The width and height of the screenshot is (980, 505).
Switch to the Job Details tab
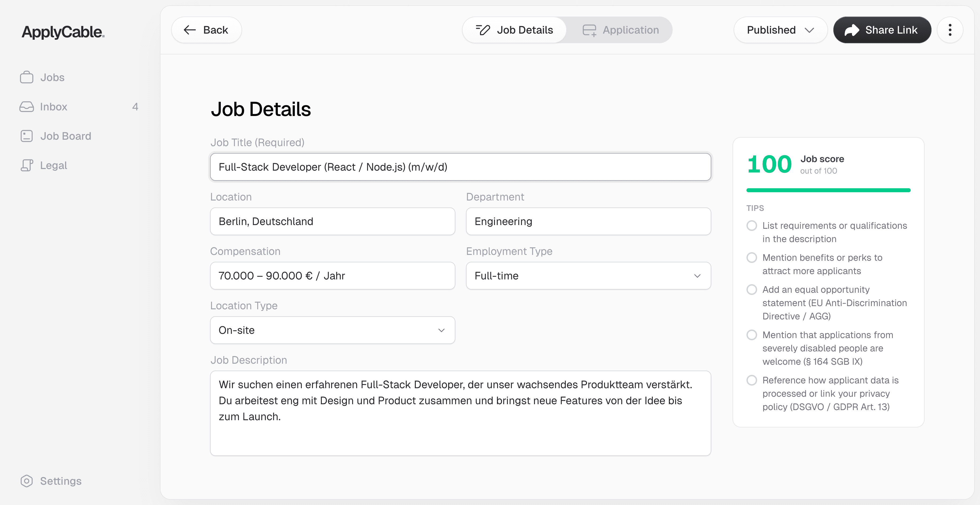(x=514, y=30)
